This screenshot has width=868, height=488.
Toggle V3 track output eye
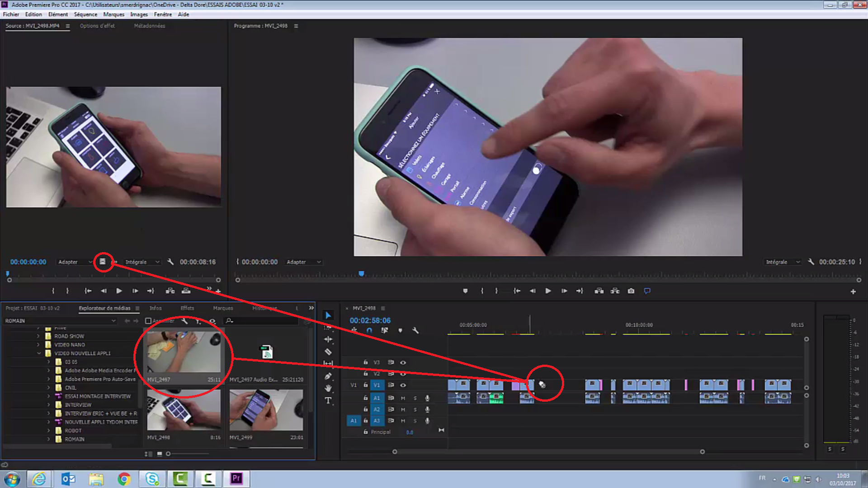pos(403,362)
